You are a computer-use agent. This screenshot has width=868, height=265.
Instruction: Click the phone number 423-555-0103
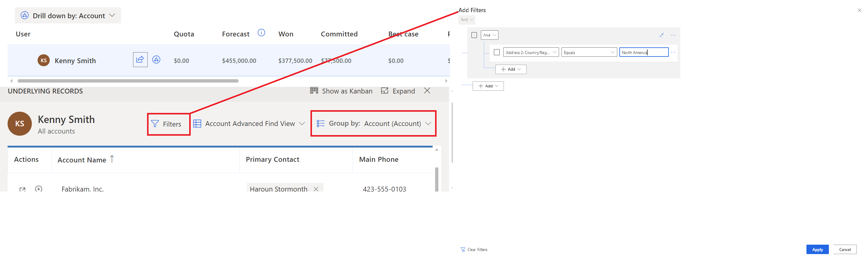point(384,189)
